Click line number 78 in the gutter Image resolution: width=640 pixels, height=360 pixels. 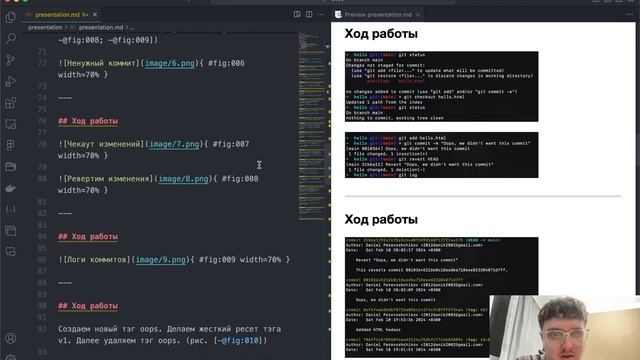coord(42,144)
